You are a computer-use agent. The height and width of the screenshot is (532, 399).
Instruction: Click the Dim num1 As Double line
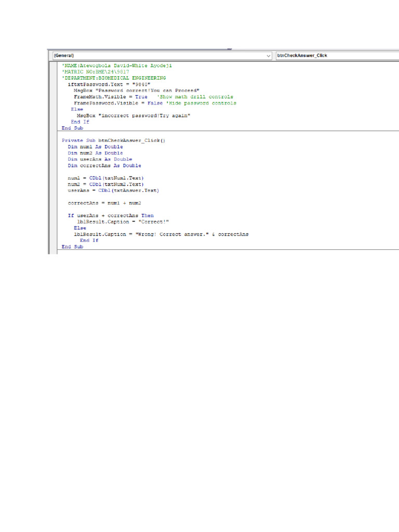point(96,147)
